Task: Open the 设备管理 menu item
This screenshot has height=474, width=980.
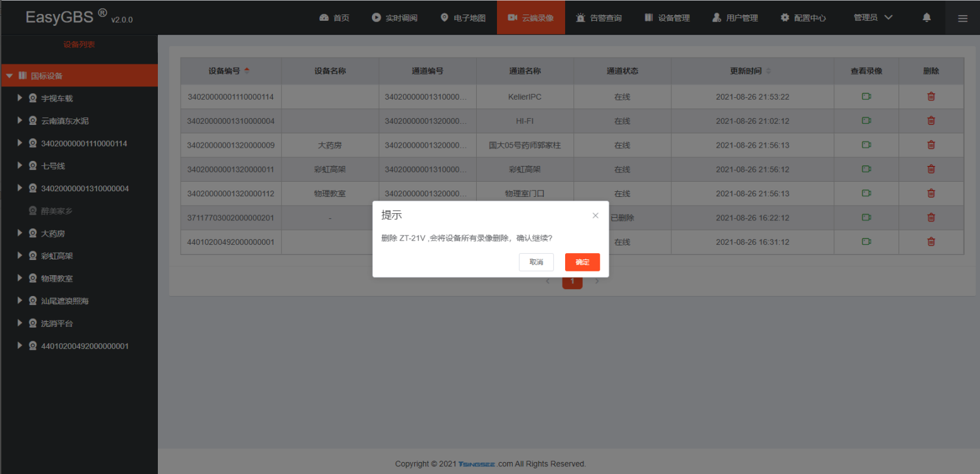Action: click(x=667, y=18)
